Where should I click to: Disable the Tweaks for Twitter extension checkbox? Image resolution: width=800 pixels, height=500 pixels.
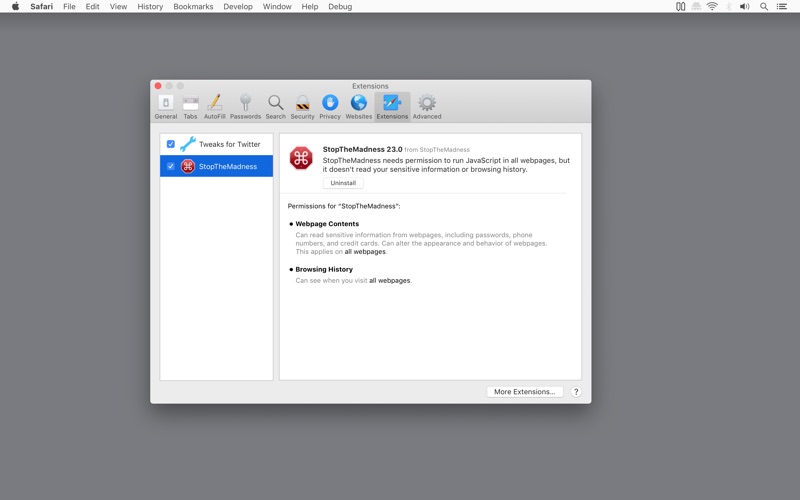170,144
